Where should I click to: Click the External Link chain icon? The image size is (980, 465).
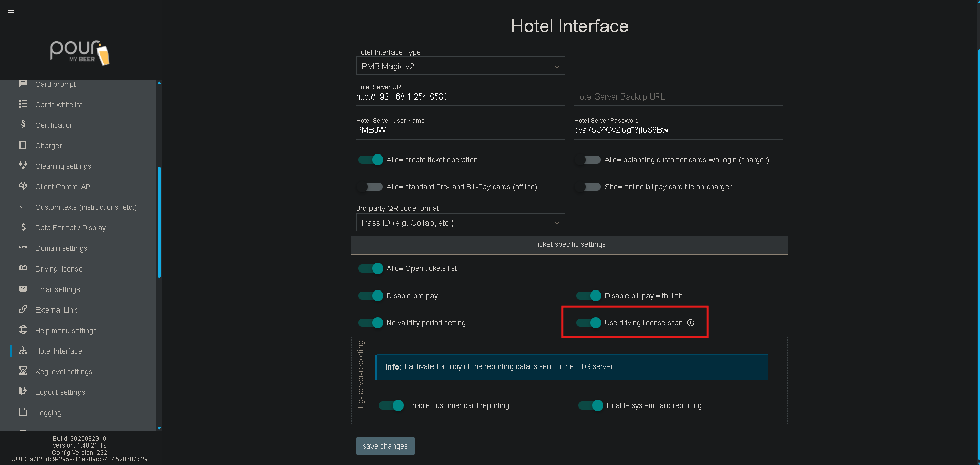tap(23, 309)
